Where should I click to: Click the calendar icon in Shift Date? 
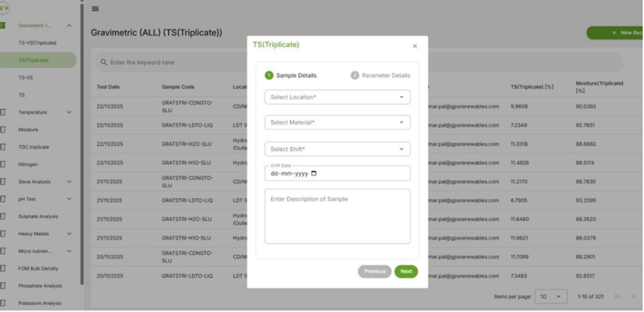tap(314, 173)
